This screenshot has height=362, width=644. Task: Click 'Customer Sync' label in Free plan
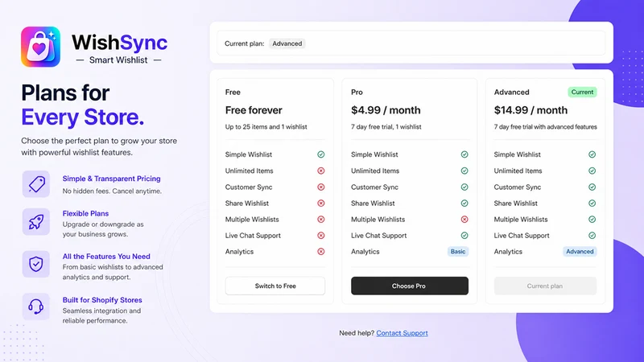pyautogui.click(x=249, y=187)
